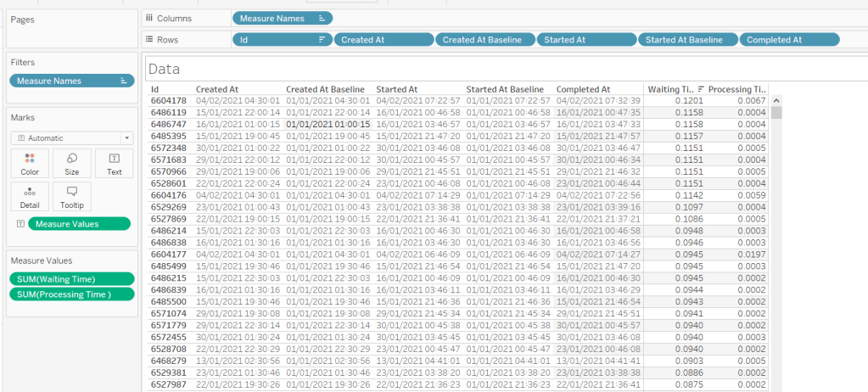This screenshot has height=392, width=868.
Task: Select Measure Names pill in Filters
Action: pyautogui.click(x=72, y=81)
